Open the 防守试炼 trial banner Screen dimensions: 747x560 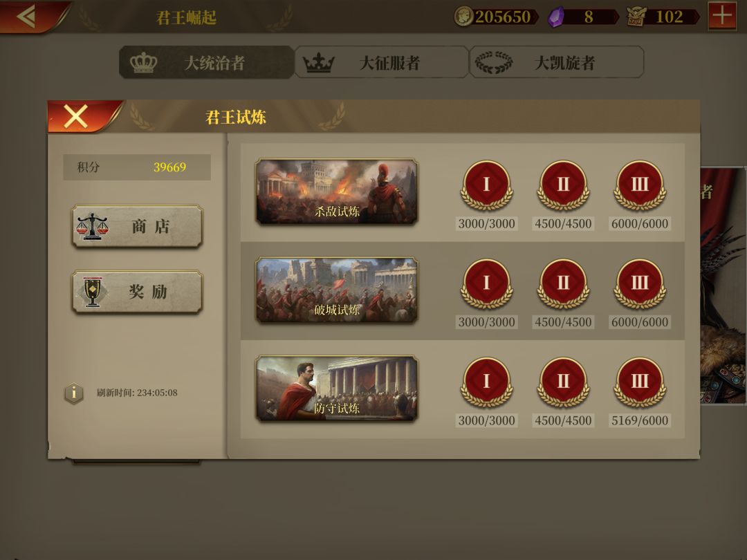pyautogui.click(x=337, y=389)
